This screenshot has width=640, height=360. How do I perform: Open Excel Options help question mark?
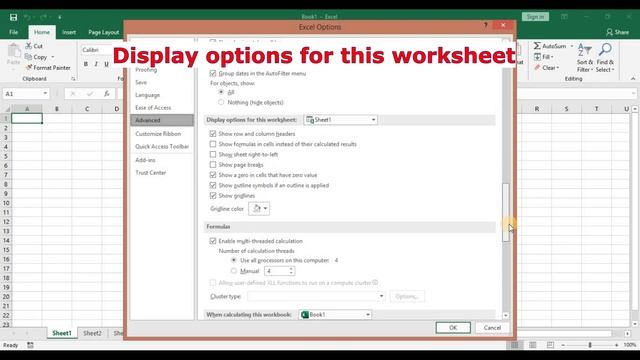(x=486, y=25)
